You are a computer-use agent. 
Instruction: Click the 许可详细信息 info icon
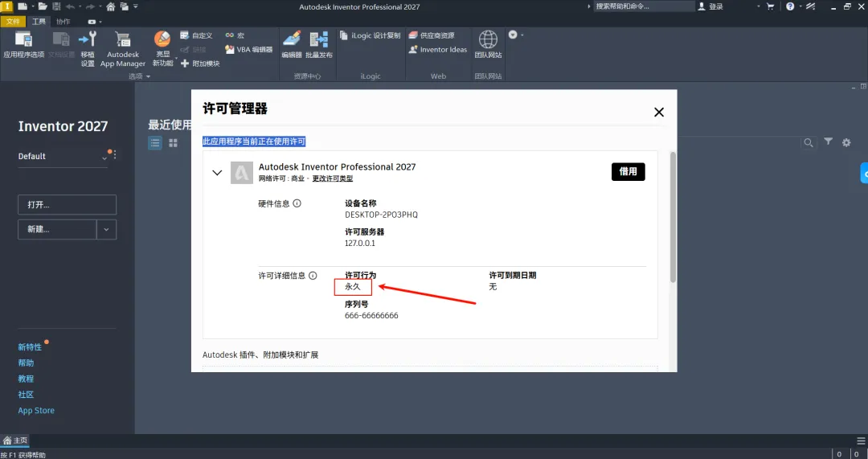tap(313, 275)
